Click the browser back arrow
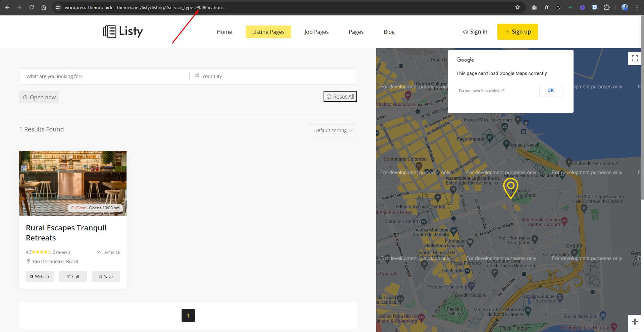The width and height of the screenshot is (644, 332). (x=7, y=7)
